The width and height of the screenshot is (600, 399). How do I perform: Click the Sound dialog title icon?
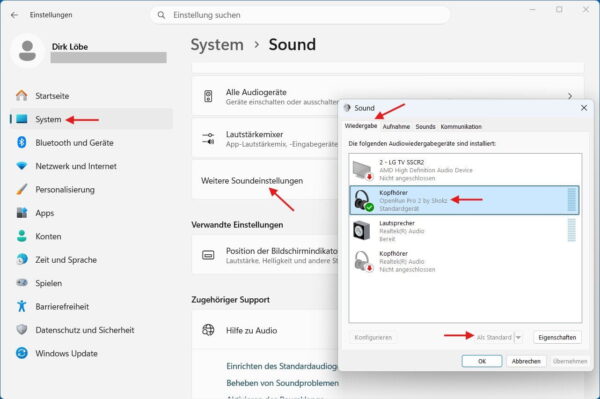347,108
